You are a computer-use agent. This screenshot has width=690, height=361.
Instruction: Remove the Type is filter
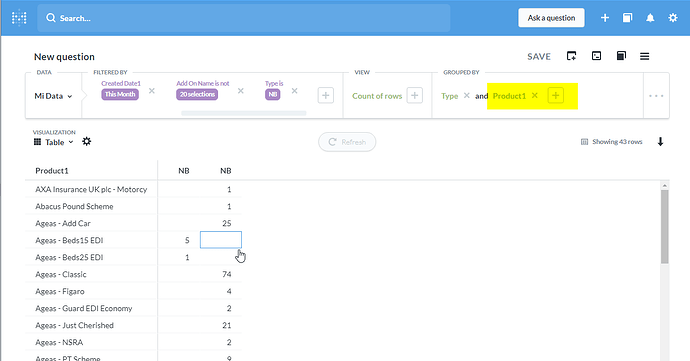[x=294, y=91]
